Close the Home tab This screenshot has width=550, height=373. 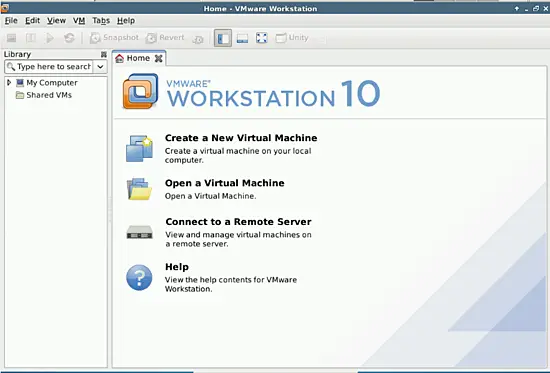coord(159,59)
